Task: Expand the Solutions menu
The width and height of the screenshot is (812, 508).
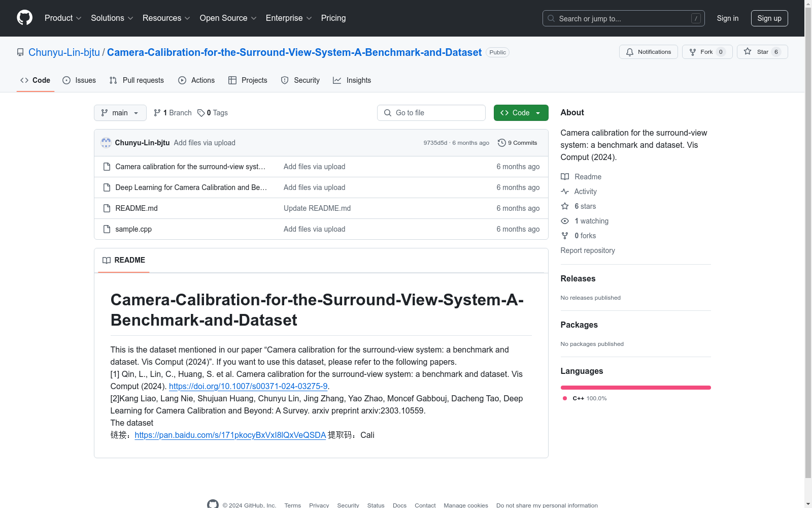Action: (x=112, y=18)
